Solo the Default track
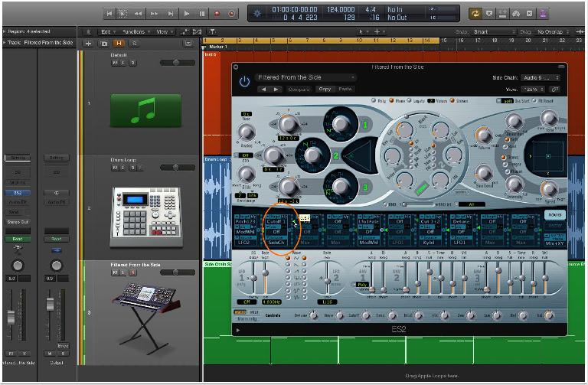This screenshot has width=588, height=385. [122, 63]
